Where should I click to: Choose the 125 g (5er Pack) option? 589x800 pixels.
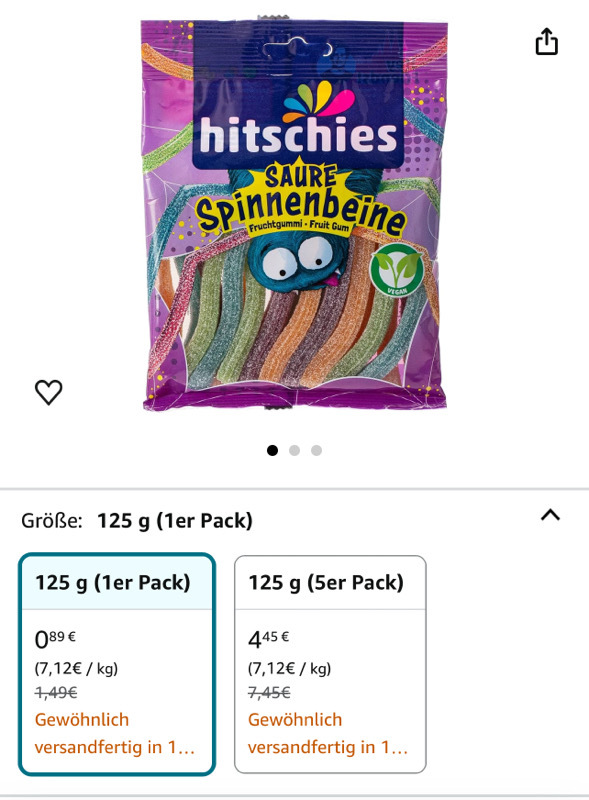tap(330, 664)
